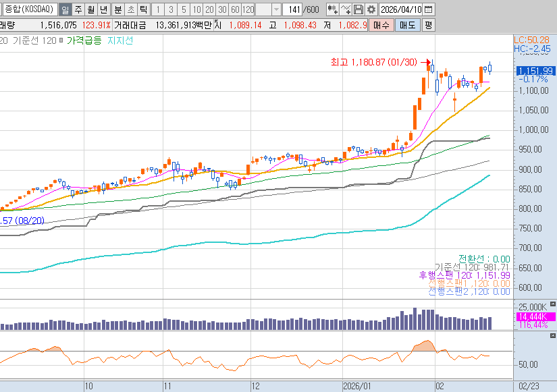Open chart settings gear icon
This screenshot has height=392, width=557.
click(x=371, y=9)
